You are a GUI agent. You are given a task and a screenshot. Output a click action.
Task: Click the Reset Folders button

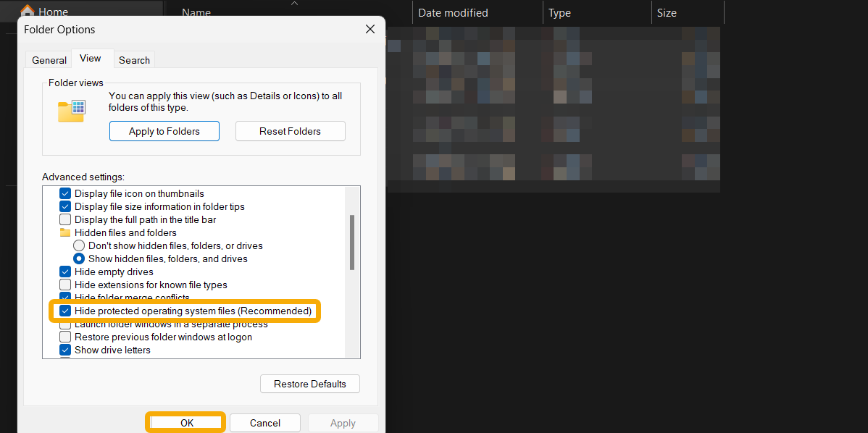[290, 131]
